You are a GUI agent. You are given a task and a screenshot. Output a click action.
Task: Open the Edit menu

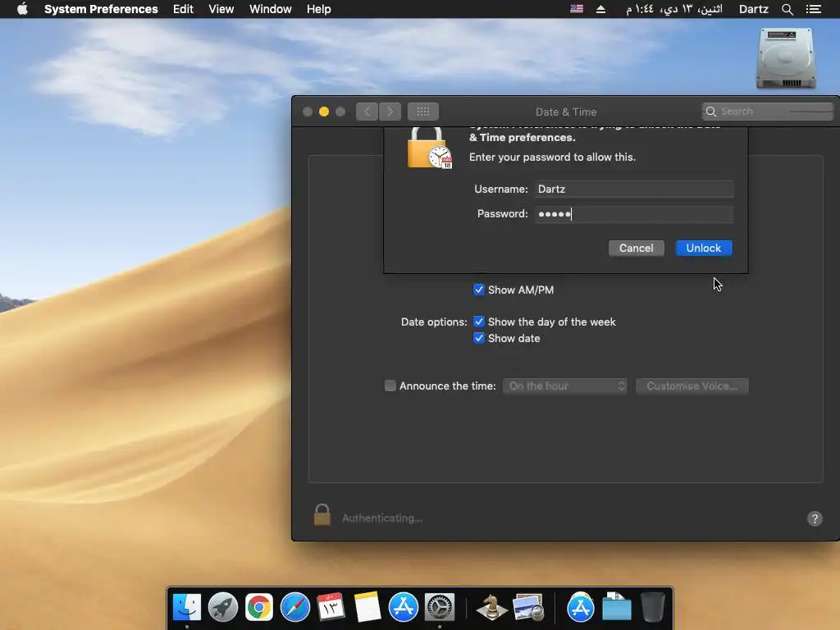click(183, 9)
